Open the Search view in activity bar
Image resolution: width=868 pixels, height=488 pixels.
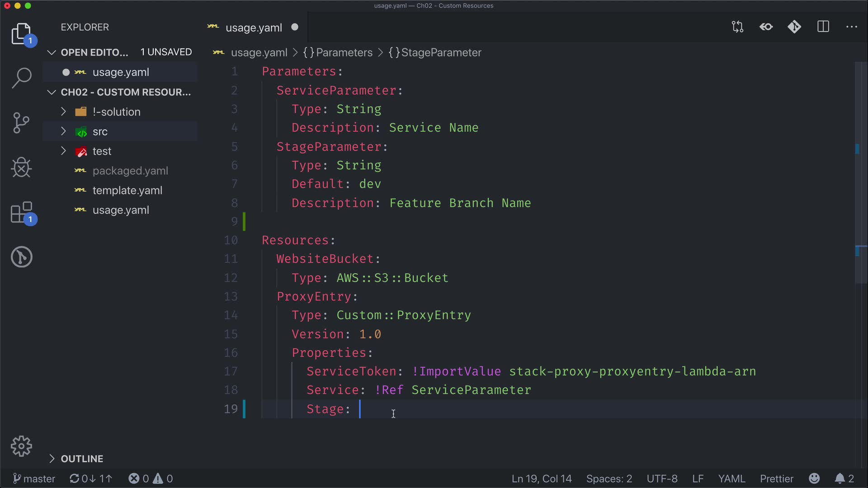(x=21, y=78)
